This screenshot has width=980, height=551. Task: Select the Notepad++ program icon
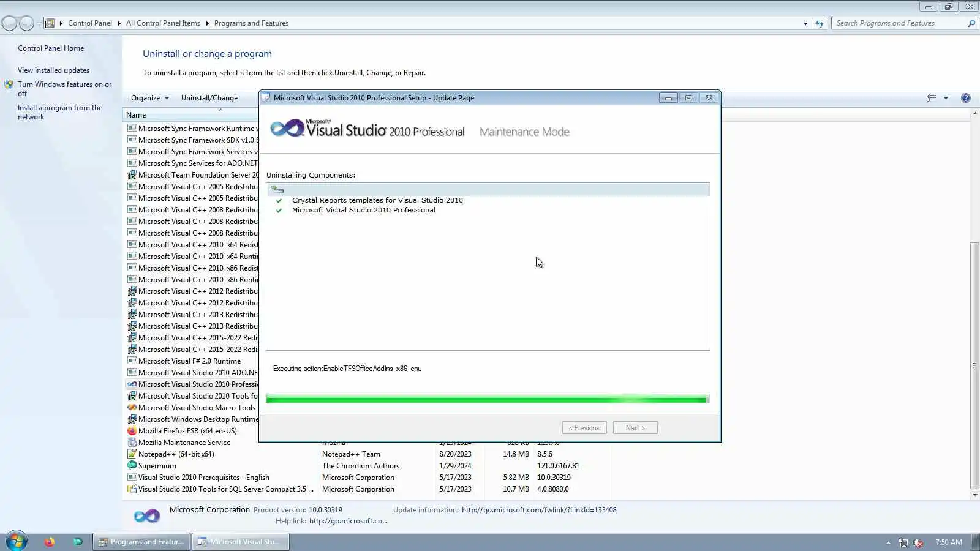(132, 454)
